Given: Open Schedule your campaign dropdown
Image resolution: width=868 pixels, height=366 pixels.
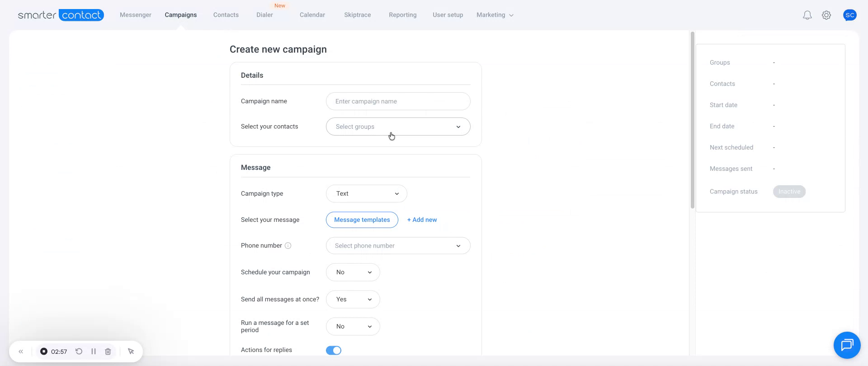Looking at the screenshot, I should click(x=353, y=272).
